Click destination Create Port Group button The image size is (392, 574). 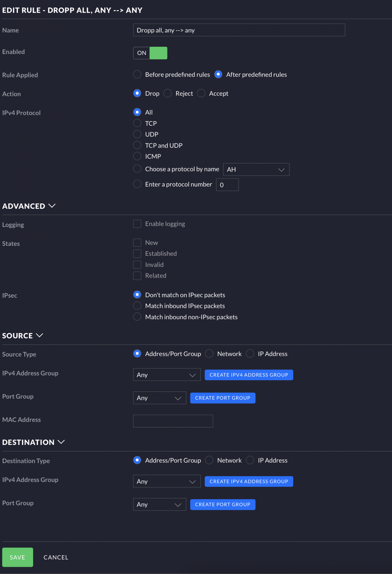coord(223,505)
